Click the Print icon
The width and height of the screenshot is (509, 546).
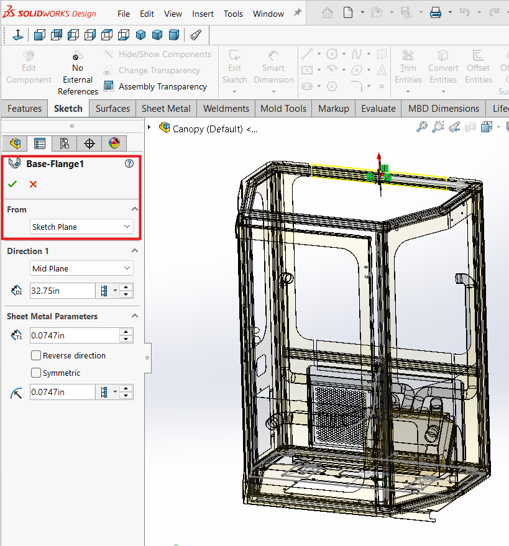click(x=436, y=13)
